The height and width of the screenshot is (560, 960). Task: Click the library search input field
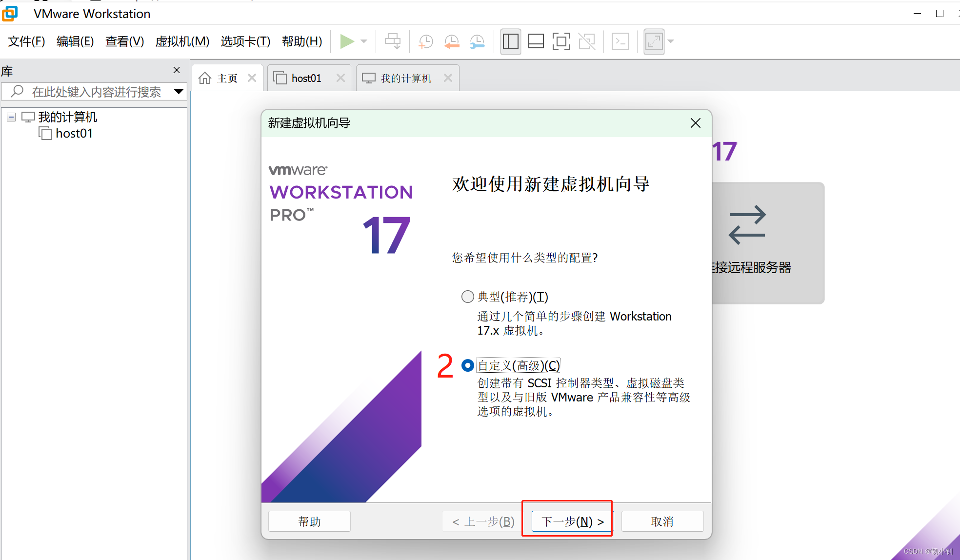tap(96, 92)
